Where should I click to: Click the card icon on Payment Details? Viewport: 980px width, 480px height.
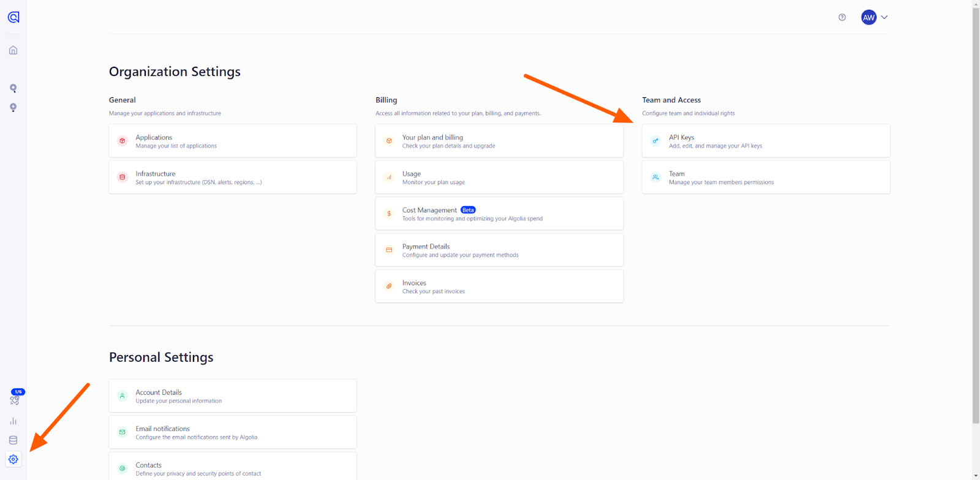point(389,250)
